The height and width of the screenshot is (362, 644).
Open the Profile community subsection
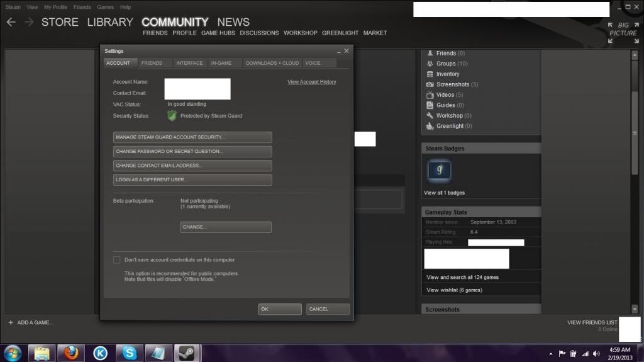click(184, 33)
